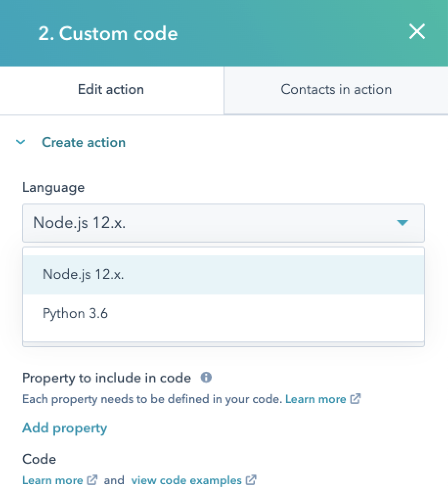Open the Contacts in action tab
The image size is (448, 495).
(336, 90)
